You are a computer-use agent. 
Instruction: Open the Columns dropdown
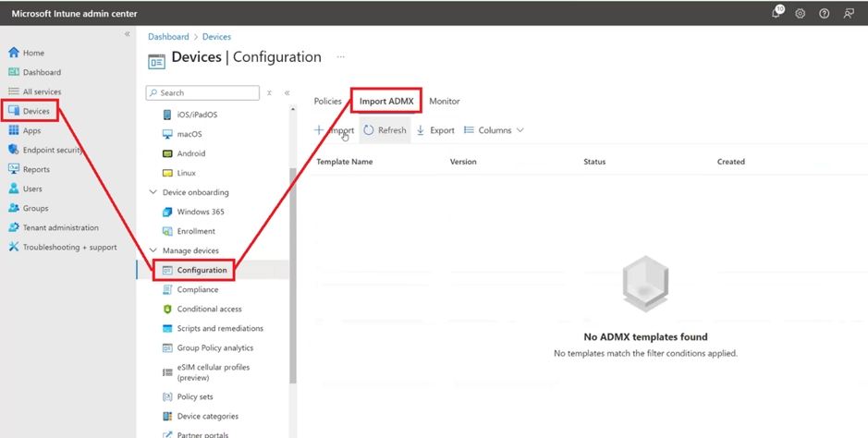click(x=495, y=130)
